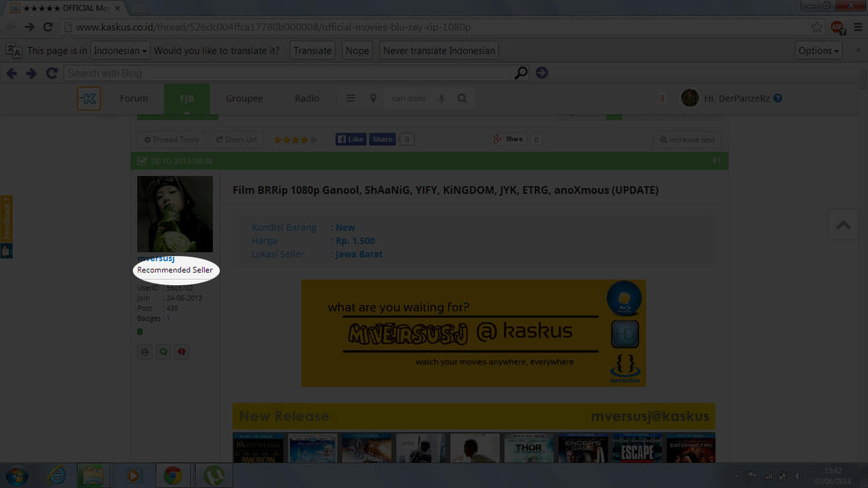The height and width of the screenshot is (488, 868).
Task: Click the volume icon in system tray
Action: (797, 476)
